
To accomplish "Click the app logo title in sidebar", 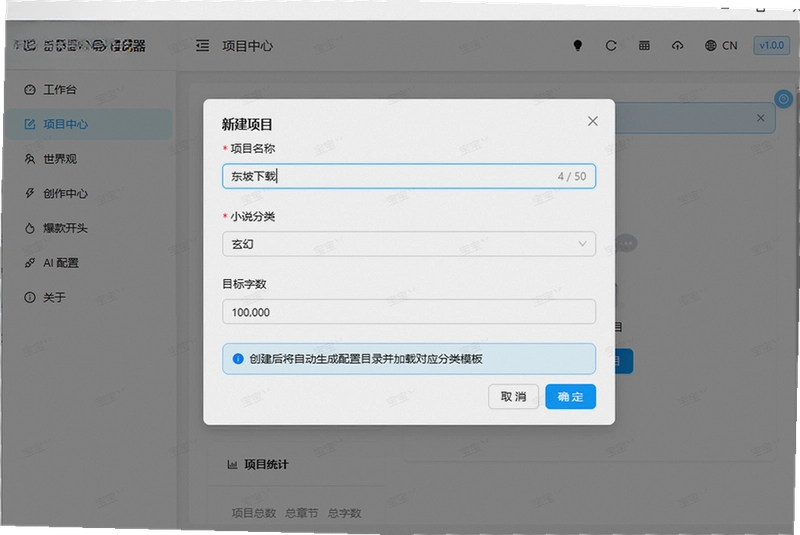I will click(x=80, y=46).
